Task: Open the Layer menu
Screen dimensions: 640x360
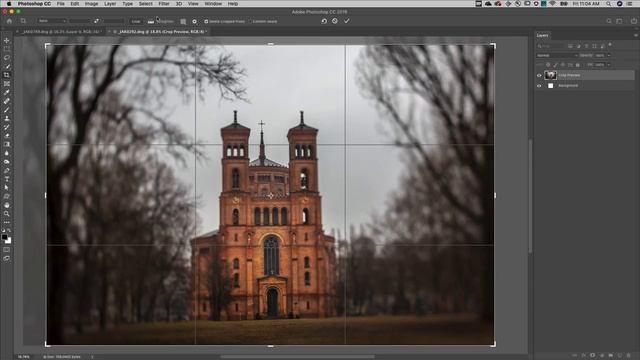Action: 110,4
